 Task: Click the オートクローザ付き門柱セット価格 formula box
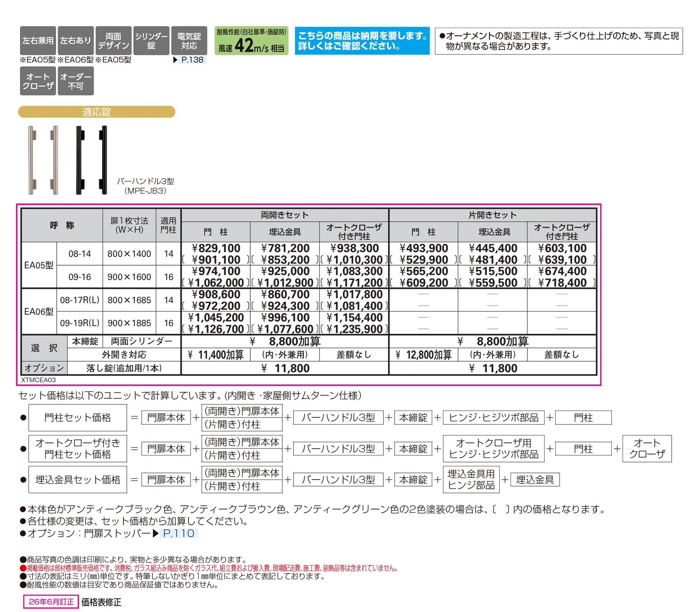click(x=78, y=449)
